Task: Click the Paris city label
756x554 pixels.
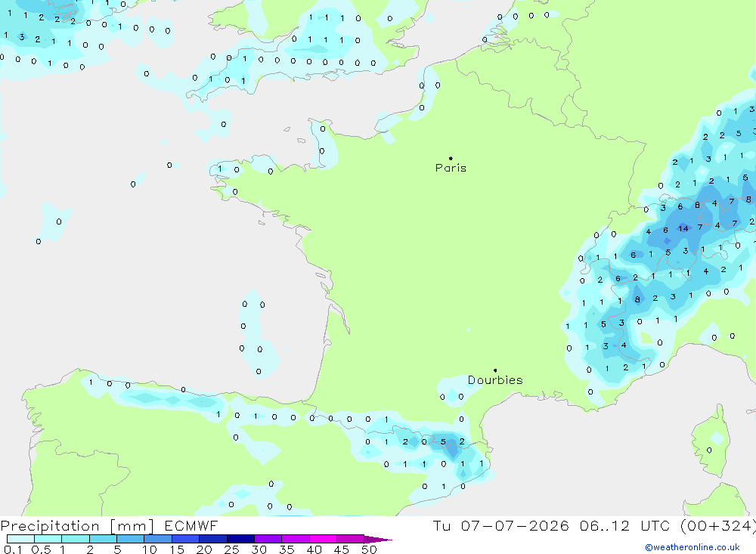Action: 451,168
